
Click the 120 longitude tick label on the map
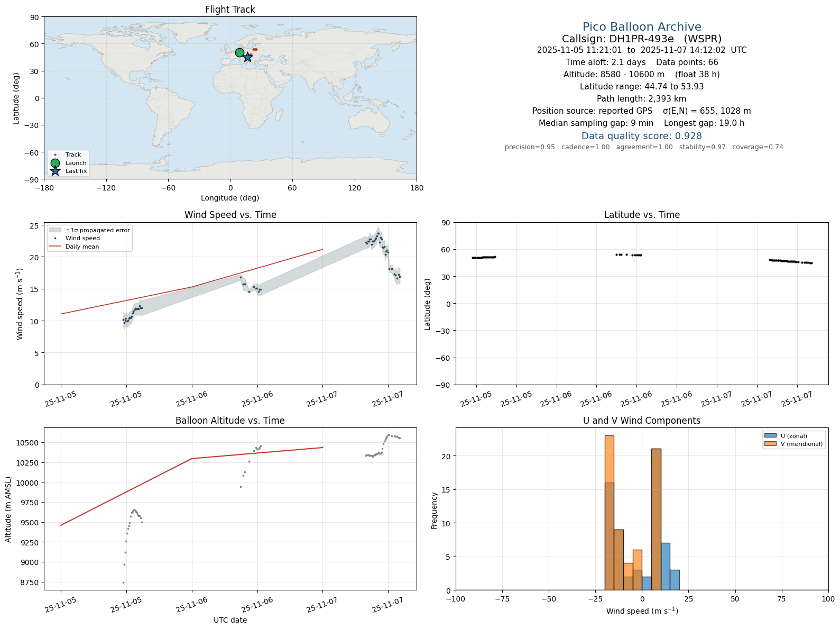[355, 188]
